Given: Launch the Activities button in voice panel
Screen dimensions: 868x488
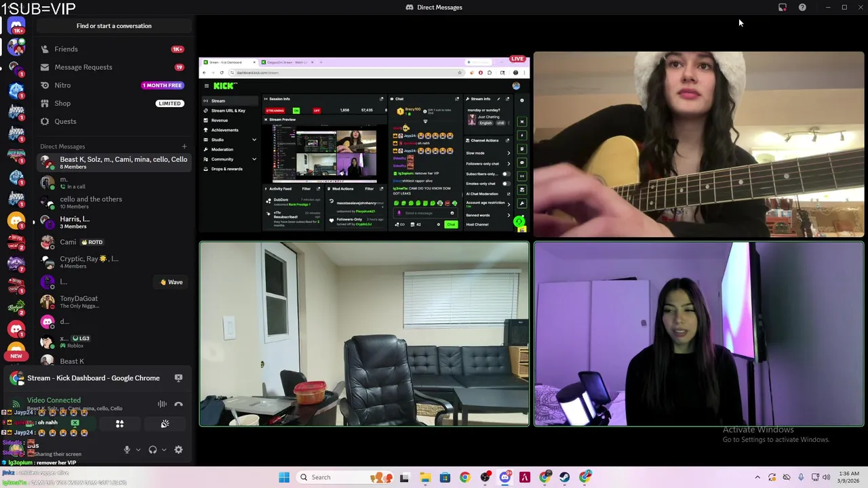Looking at the screenshot, I should tap(119, 424).
